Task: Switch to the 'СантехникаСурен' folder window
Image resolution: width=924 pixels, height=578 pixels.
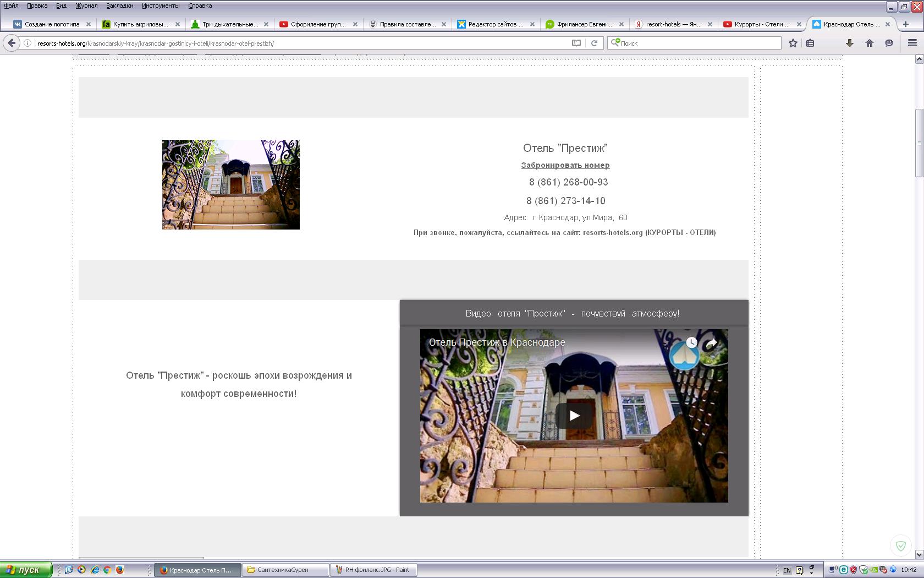Action: [x=286, y=570]
